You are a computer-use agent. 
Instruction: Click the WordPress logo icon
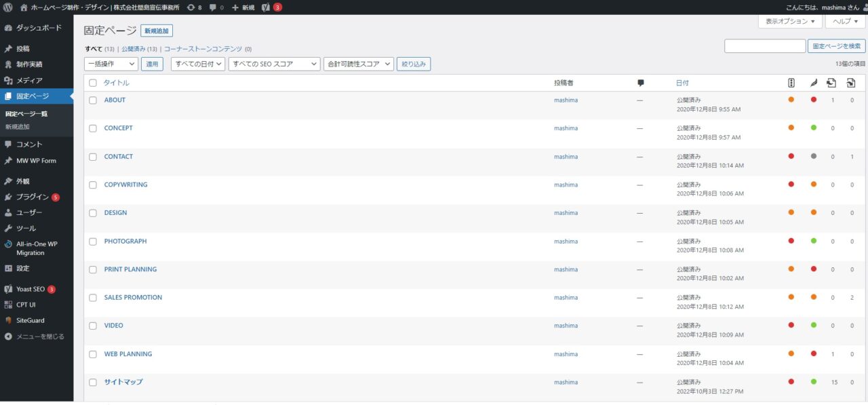click(8, 7)
